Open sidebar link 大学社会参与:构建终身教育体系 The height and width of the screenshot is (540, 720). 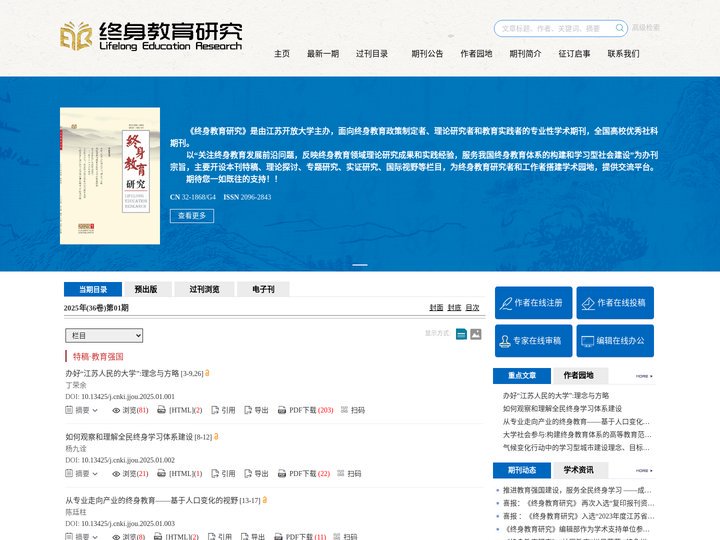577,434
